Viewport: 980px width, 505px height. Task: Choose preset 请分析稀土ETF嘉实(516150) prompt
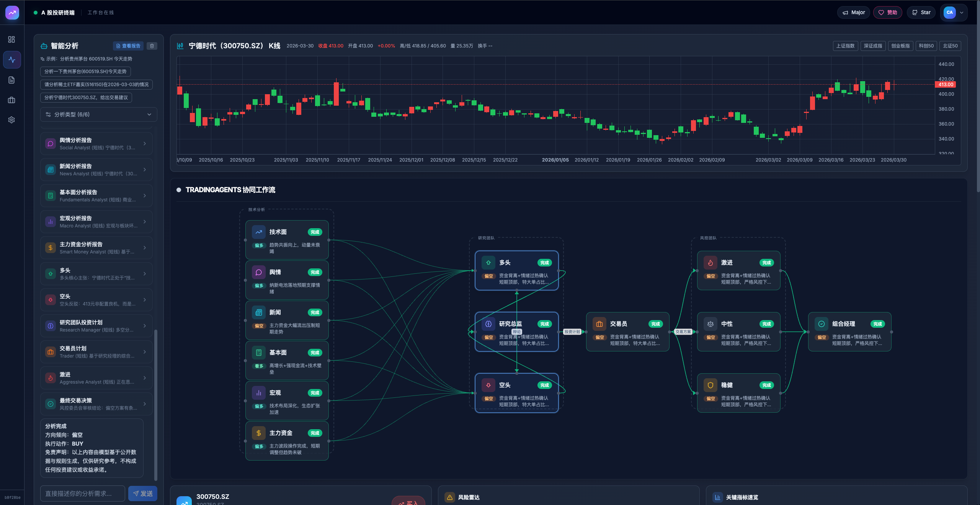point(96,85)
